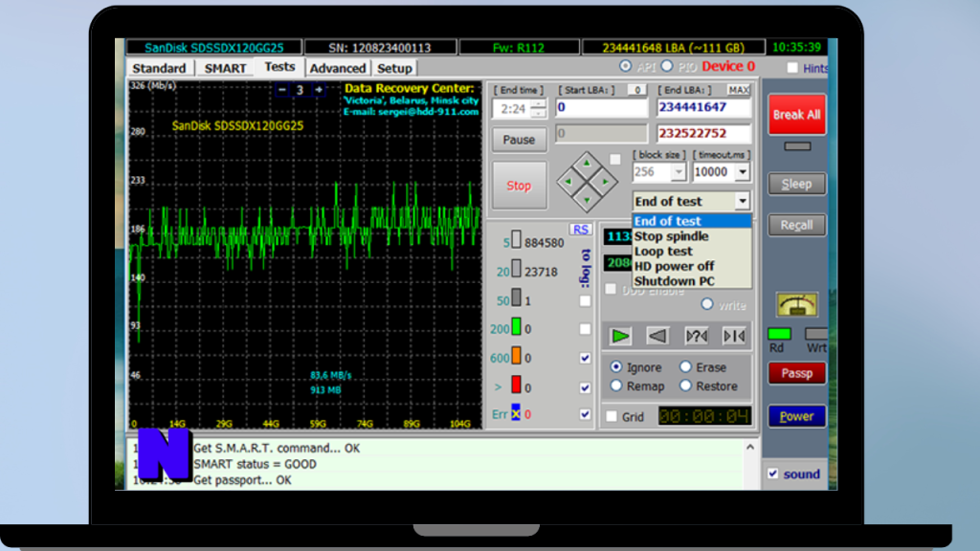Click the green Rd indicator
Image resolution: width=980 pixels, height=551 pixels.
pyautogui.click(x=779, y=334)
